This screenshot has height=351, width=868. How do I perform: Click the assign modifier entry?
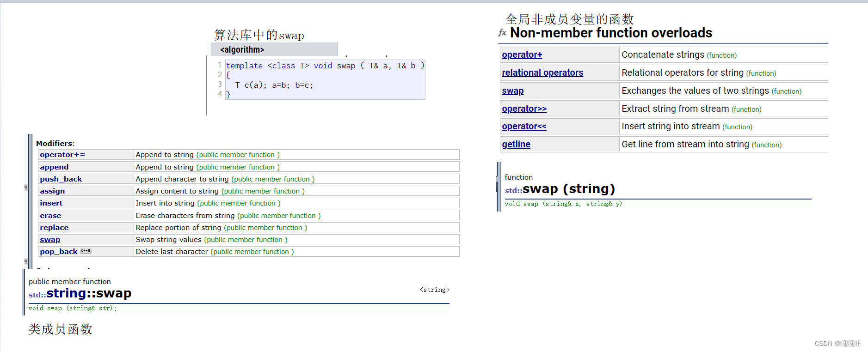pos(52,191)
